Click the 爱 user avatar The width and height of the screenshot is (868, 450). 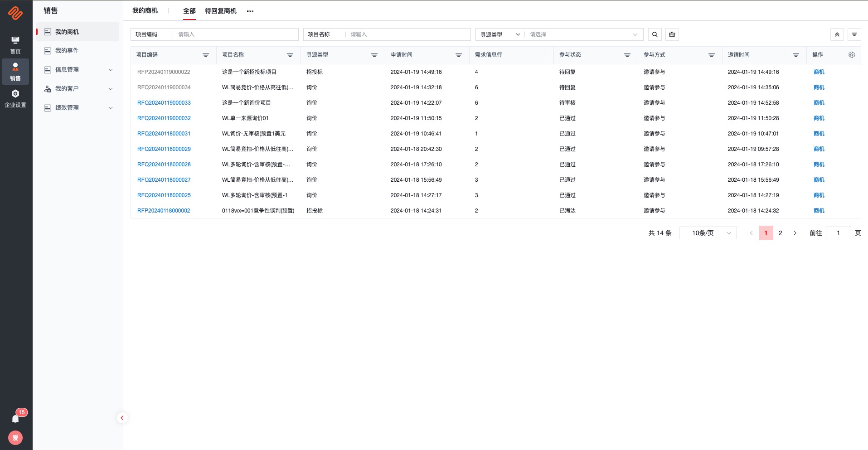click(x=15, y=438)
